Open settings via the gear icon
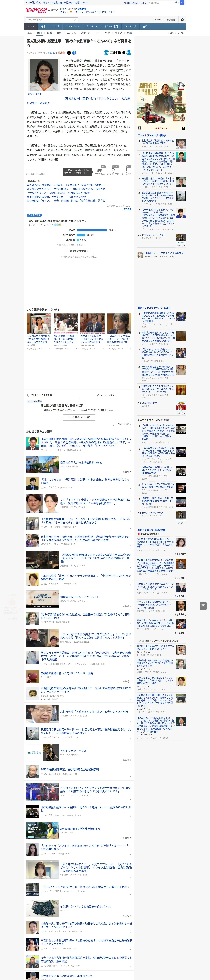This screenshot has height=980, width=210. [182, 20]
